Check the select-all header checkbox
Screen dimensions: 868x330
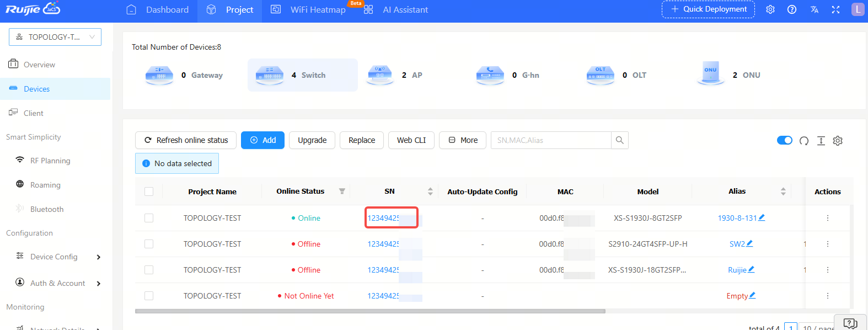coord(149,191)
